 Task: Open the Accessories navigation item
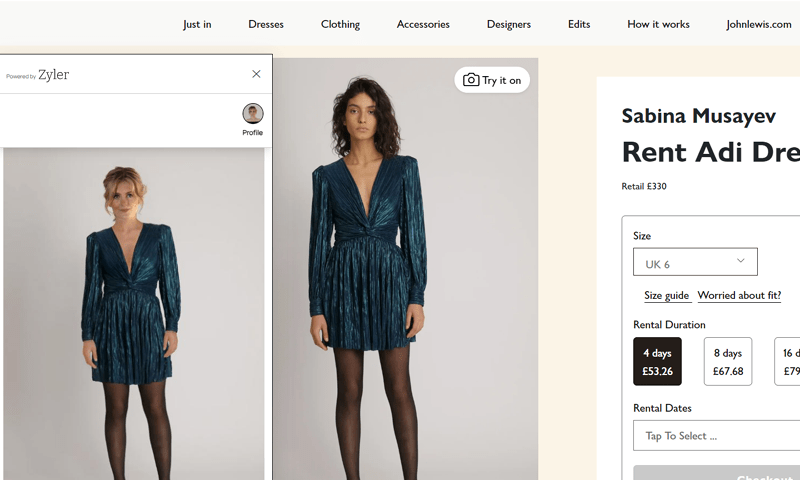(423, 24)
